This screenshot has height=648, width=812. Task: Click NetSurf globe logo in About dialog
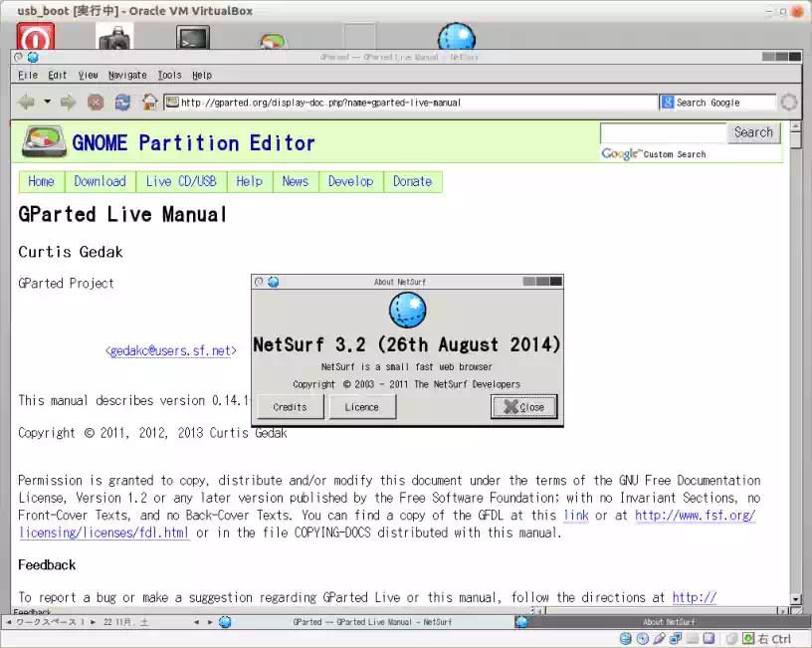(408, 310)
